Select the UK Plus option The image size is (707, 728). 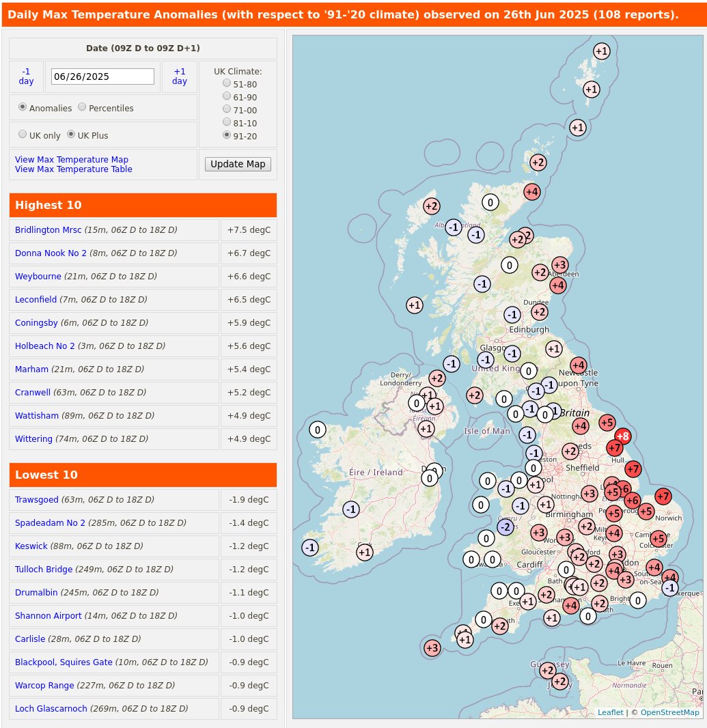click(70, 134)
